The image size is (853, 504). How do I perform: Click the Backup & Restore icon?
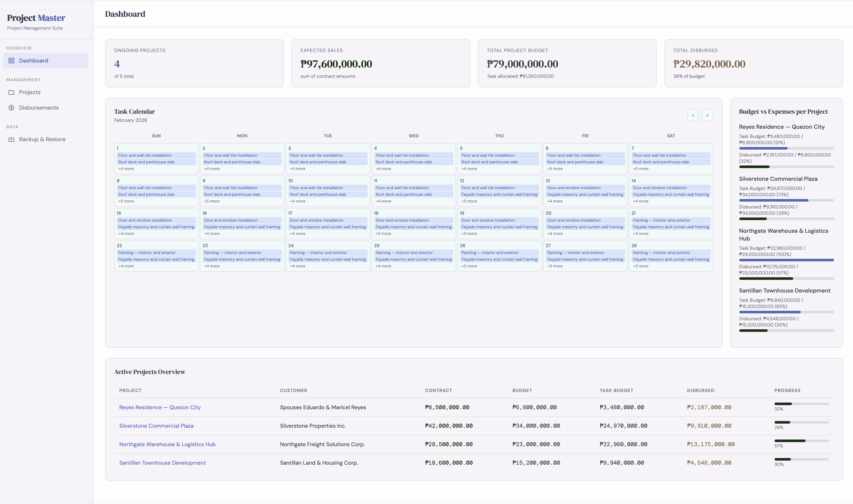(x=12, y=139)
